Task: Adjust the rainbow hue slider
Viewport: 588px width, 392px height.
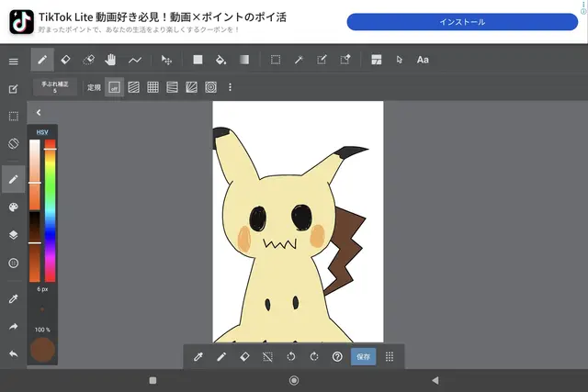Action: point(51,210)
